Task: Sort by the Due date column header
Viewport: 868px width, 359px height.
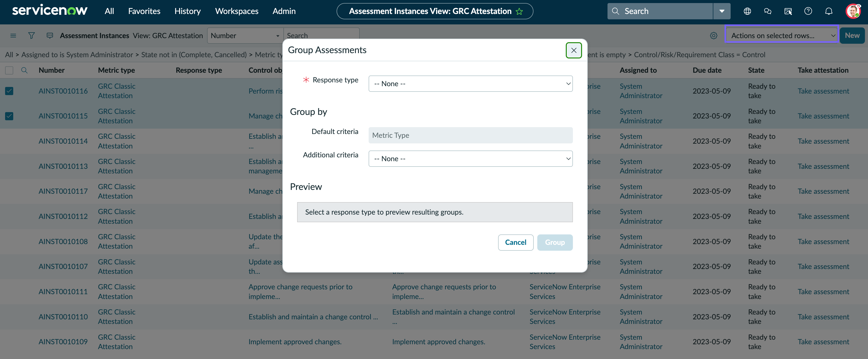Action: [x=707, y=70]
